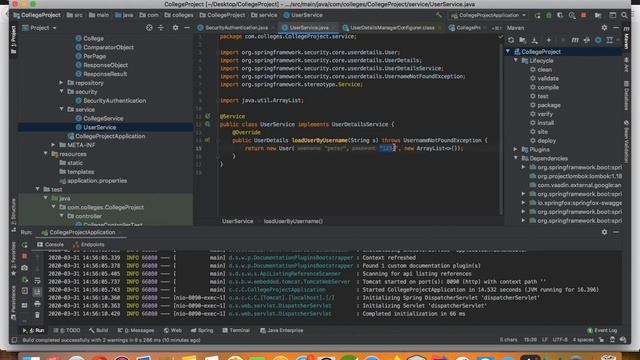Open Run panel settings gear

(x=604, y=232)
